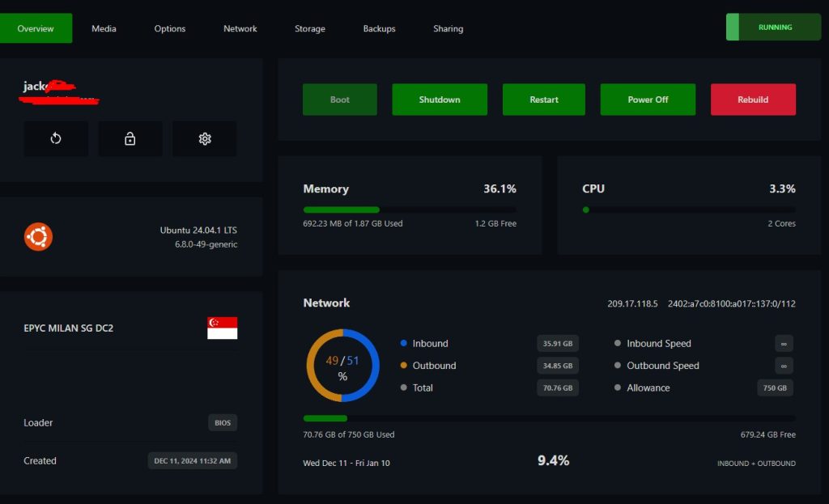Click the Memory usage progress bar
The height and width of the screenshot is (504, 829).
tap(409, 210)
